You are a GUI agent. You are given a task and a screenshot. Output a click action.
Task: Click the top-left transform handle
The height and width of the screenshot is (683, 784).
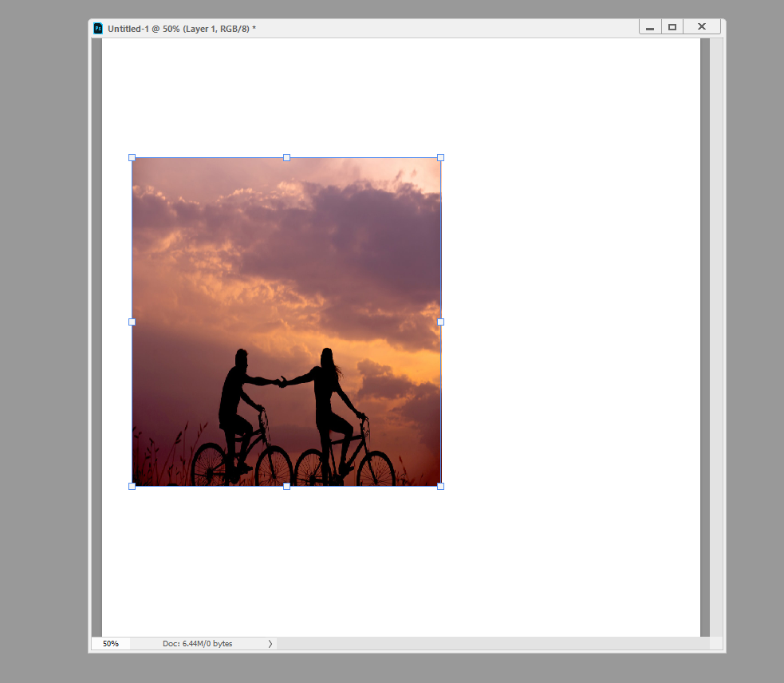pyautogui.click(x=132, y=158)
